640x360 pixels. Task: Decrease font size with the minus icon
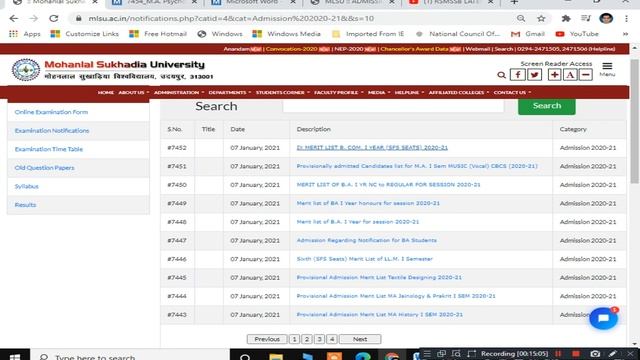(x=585, y=75)
